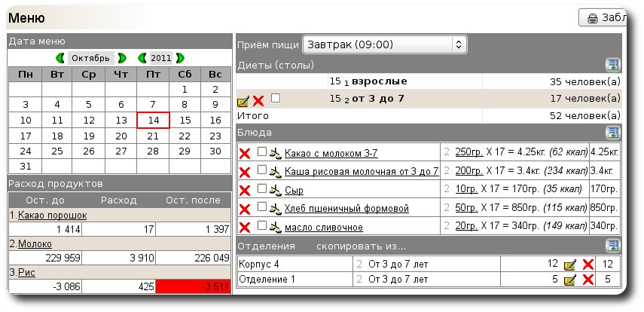Delete the Сыр dish with red X

[244, 191]
